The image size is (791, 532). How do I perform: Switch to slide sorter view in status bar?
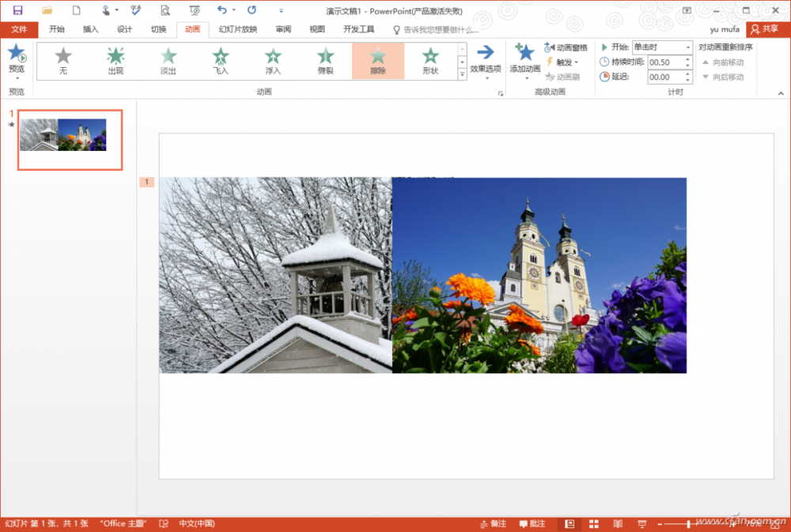[x=593, y=524]
